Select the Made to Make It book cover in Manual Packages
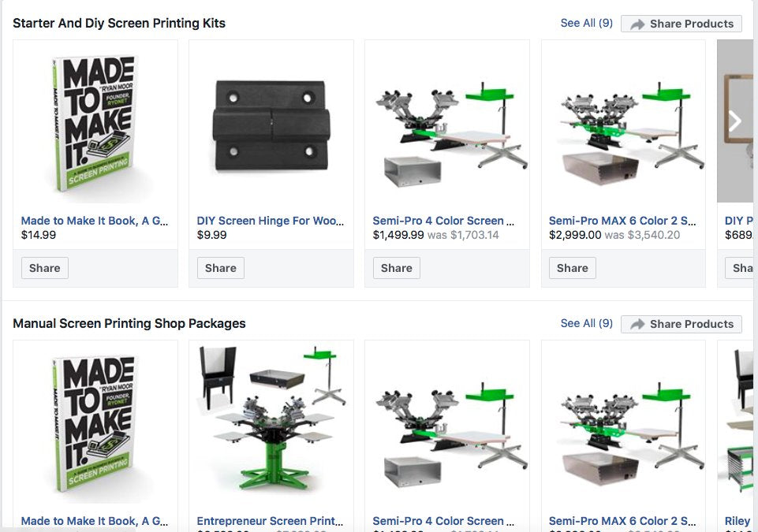The width and height of the screenshot is (758, 532). click(x=95, y=423)
